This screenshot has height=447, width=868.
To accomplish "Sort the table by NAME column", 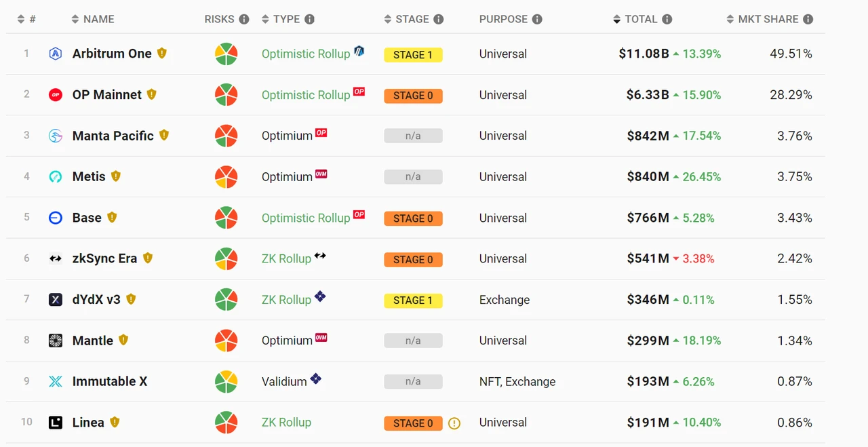I will point(93,19).
